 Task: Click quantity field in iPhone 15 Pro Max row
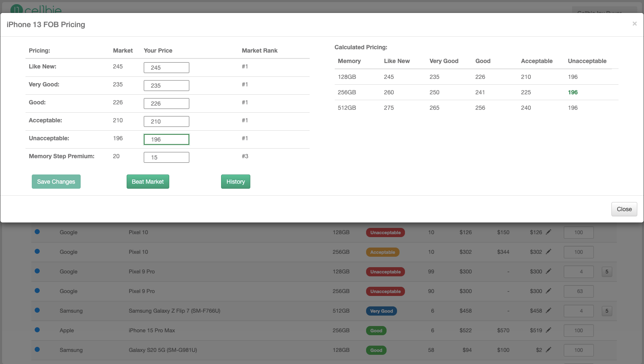tap(579, 331)
